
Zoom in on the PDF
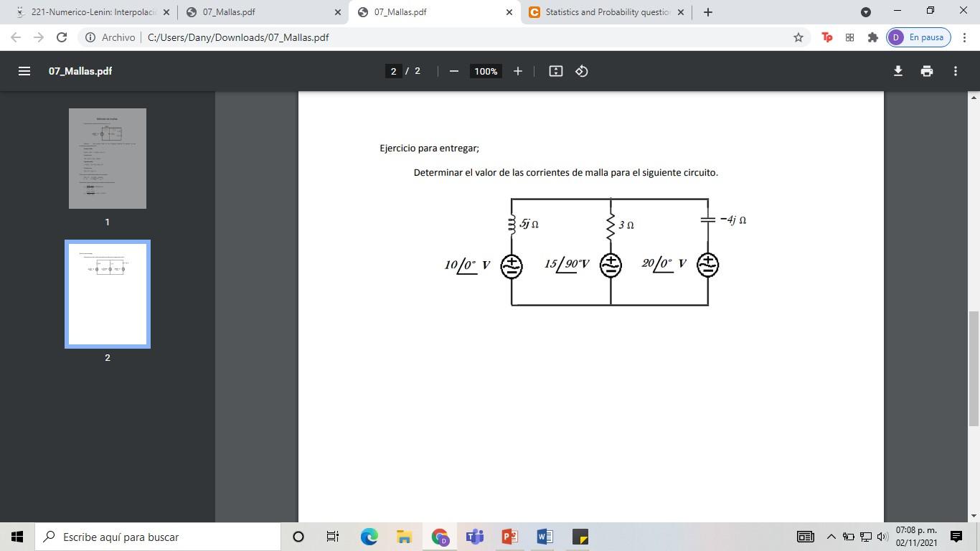(517, 71)
